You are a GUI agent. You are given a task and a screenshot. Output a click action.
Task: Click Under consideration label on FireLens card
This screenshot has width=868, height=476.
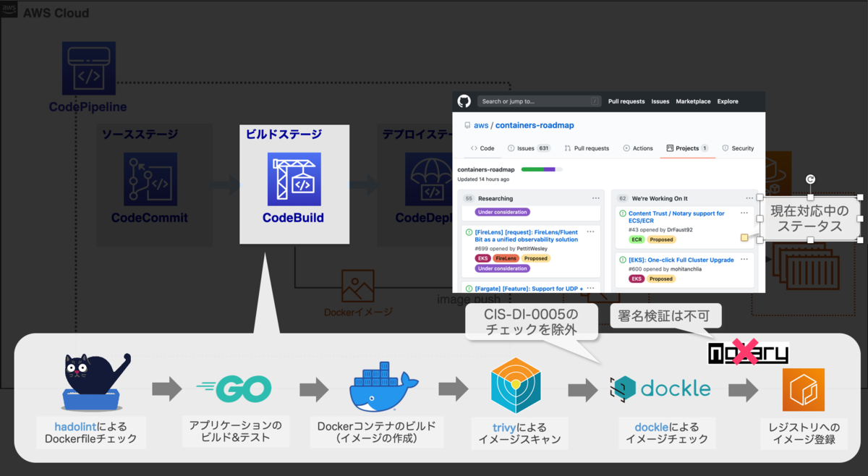tap(503, 268)
